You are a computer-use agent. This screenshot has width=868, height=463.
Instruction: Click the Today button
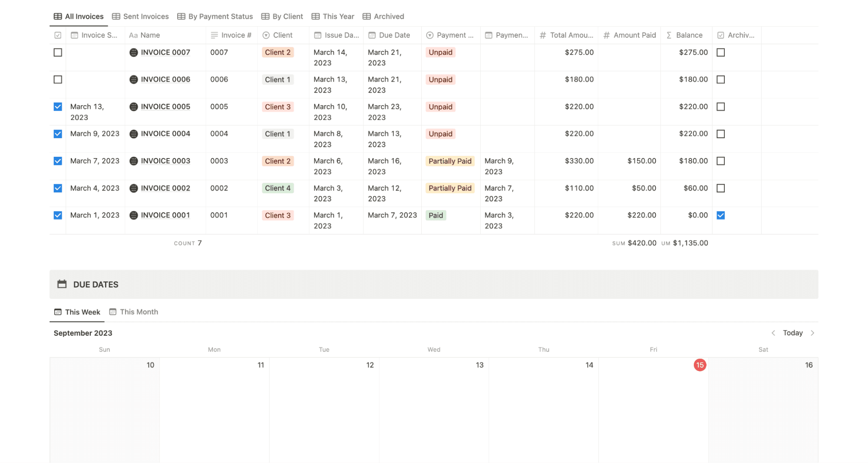[793, 333]
